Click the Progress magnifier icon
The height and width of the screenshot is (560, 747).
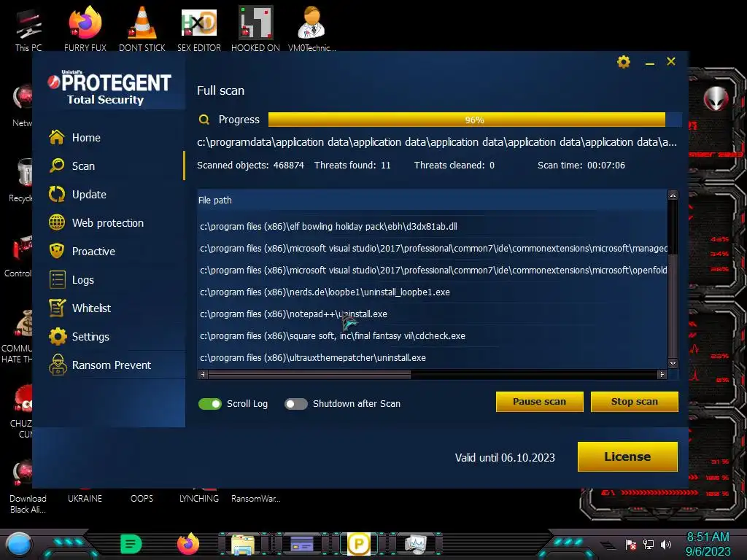(204, 120)
